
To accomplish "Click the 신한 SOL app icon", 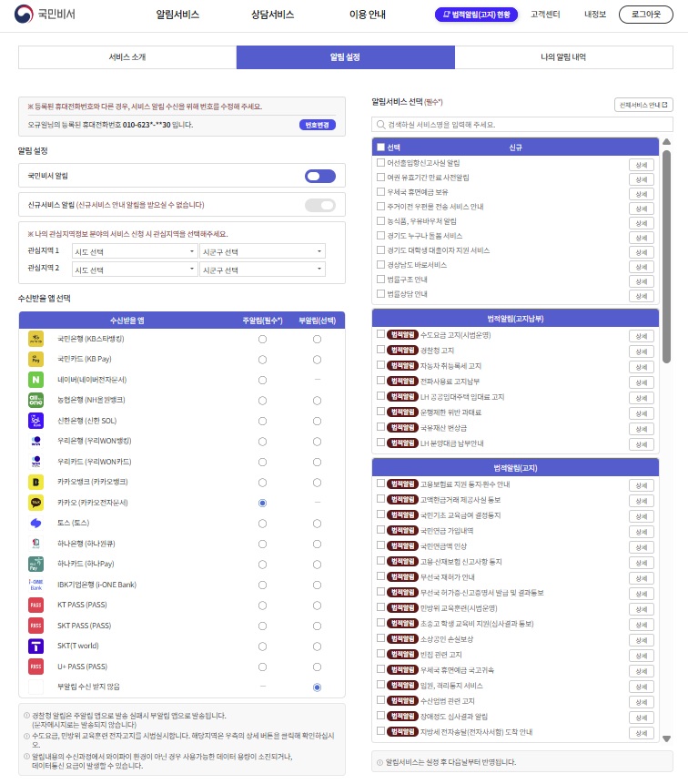I will [x=35, y=421].
